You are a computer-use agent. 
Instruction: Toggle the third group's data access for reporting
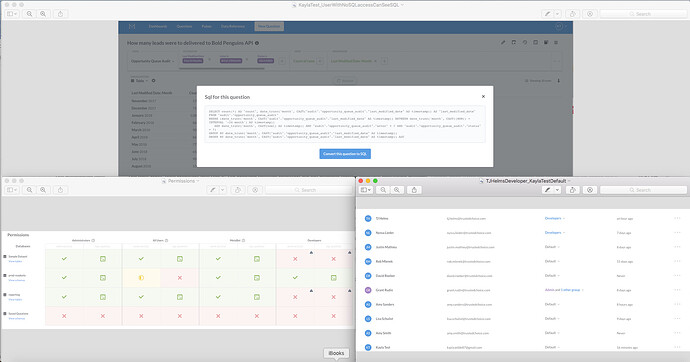218,297
